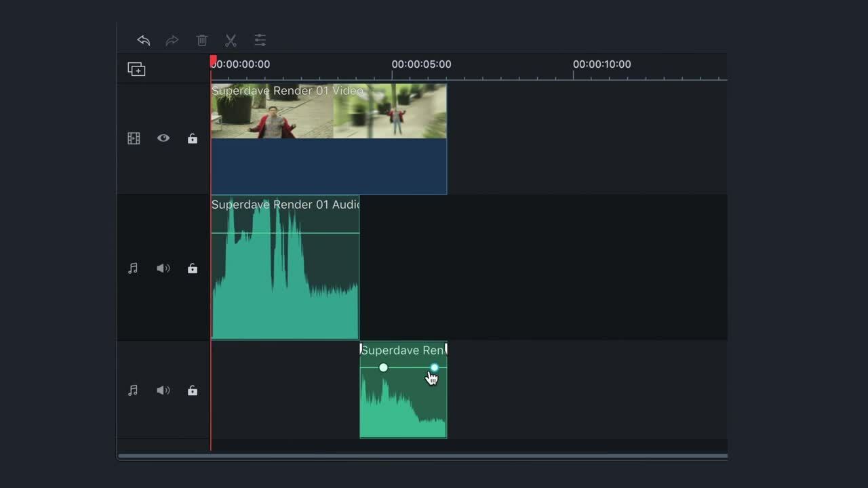
Task: Click the second audio track music note icon
Action: coord(133,390)
